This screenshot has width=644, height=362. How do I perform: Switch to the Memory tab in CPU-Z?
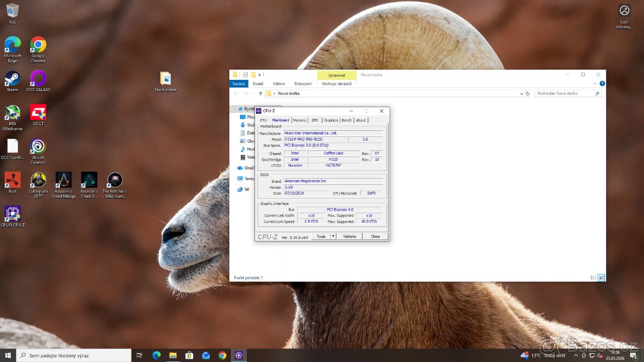[x=299, y=120]
